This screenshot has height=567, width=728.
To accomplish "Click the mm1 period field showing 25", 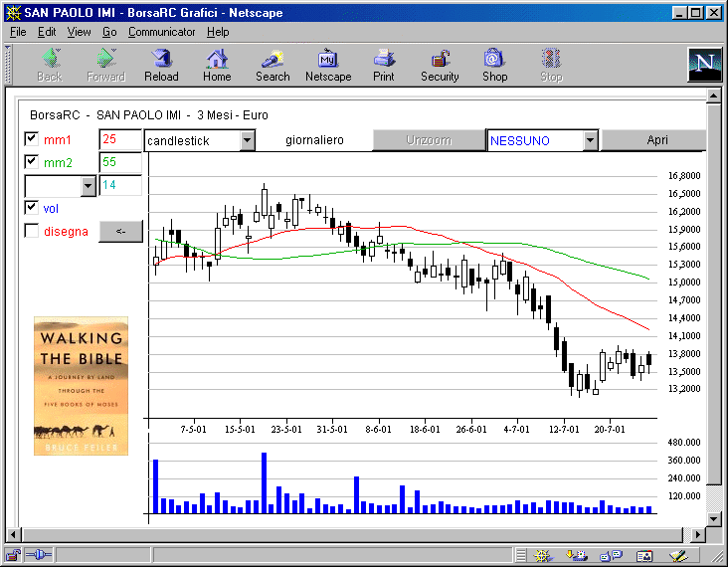I will pos(120,139).
